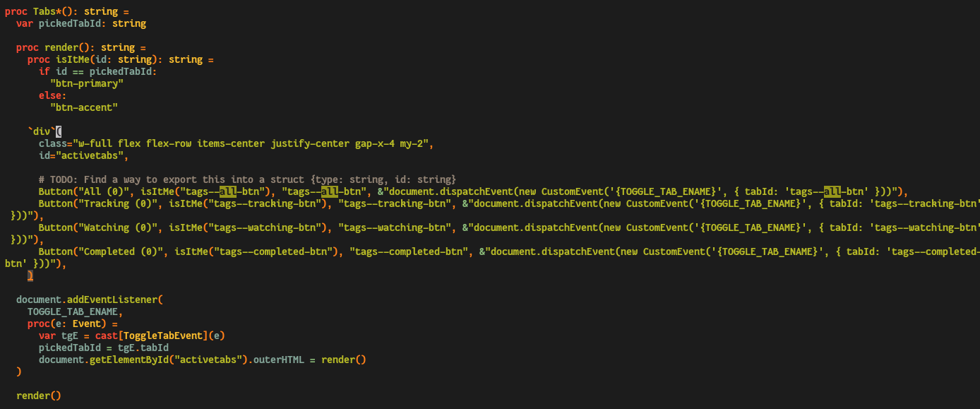Click the outerHTML property
The width and height of the screenshot is (980, 409).
278,360
